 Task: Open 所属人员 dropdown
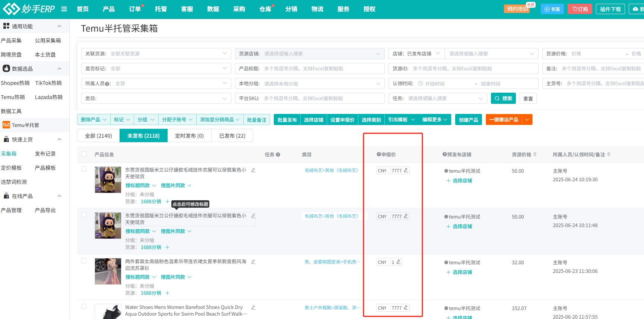coord(156,83)
